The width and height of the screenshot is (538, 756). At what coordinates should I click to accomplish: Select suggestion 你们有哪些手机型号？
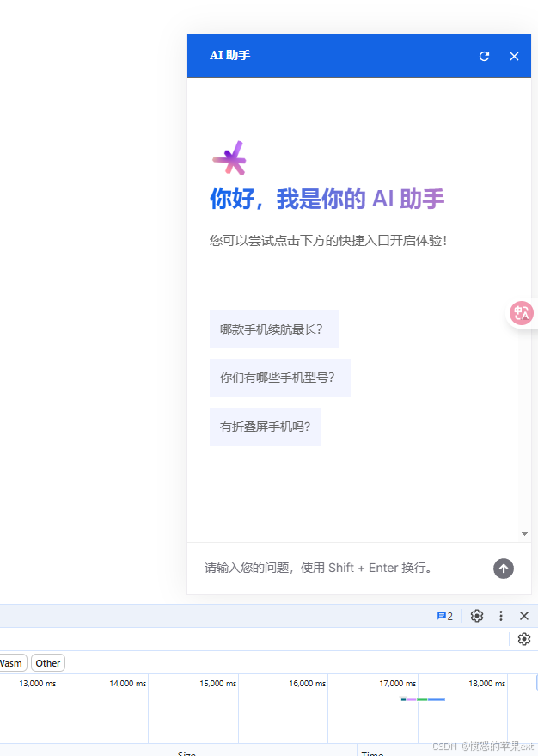[280, 378]
